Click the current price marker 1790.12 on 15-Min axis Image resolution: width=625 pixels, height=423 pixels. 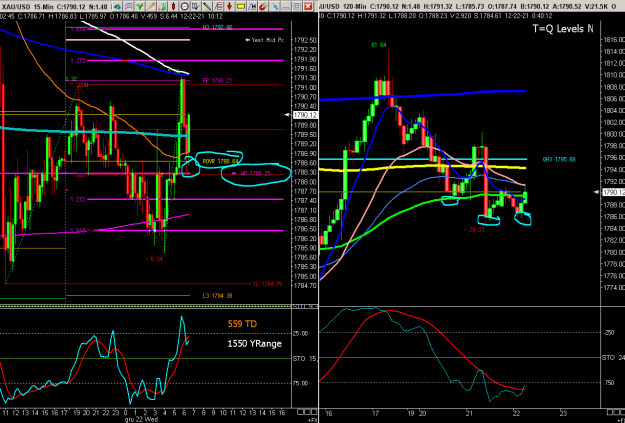click(305, 115)
